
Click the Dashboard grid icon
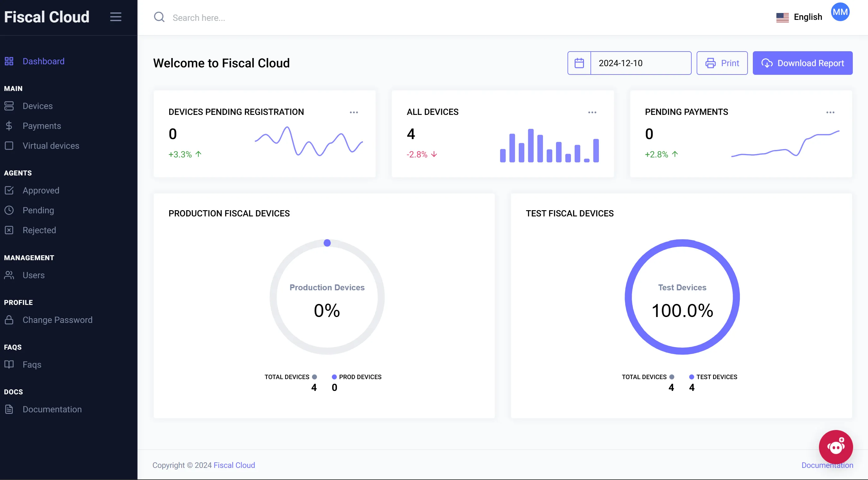point(9,61)
